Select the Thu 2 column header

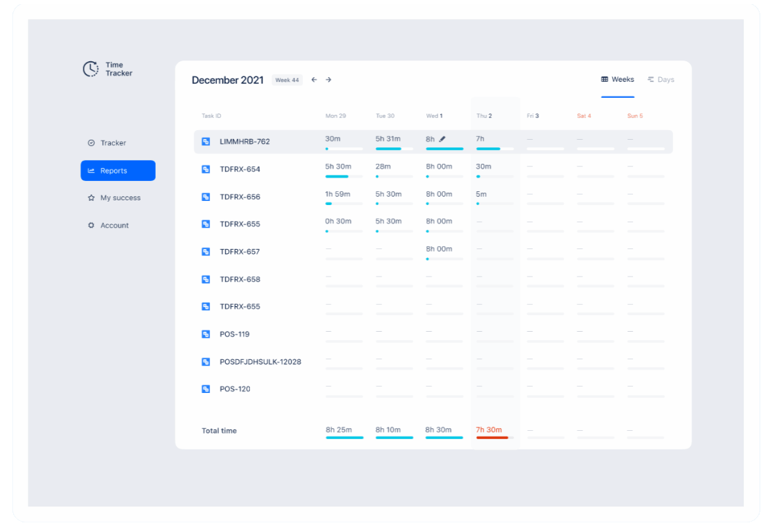click(x=484, y=116)
